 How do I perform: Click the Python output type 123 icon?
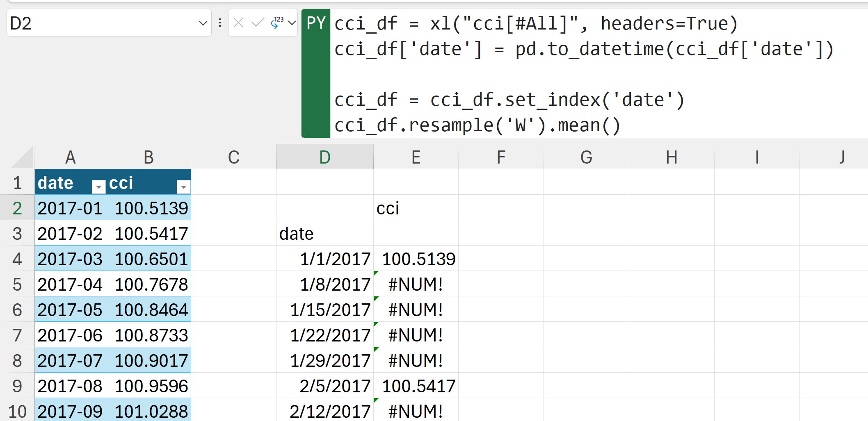277,23
